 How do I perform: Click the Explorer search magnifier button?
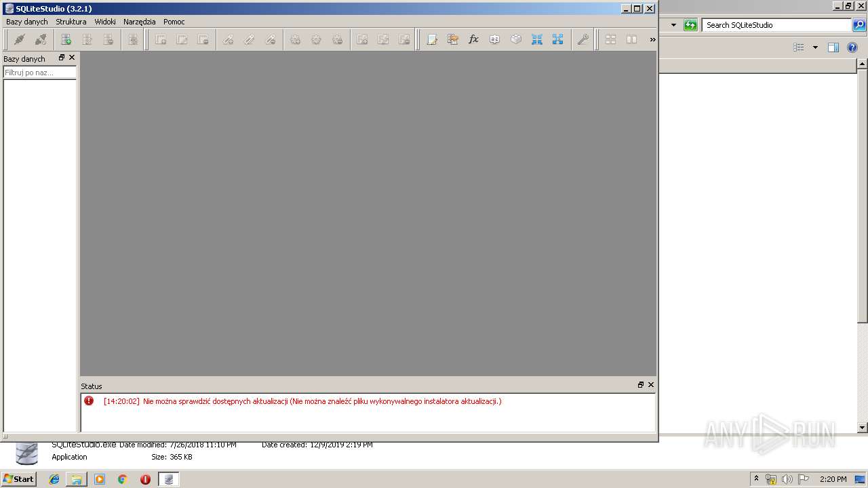859,25
